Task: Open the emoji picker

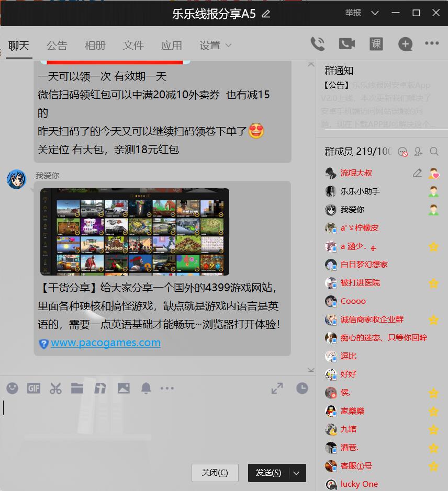Action: click(x=12, y=388)
